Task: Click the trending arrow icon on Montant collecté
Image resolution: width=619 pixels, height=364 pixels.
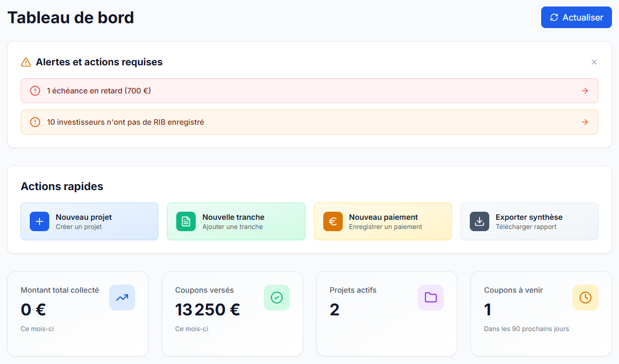Action: tap(122, 298)
